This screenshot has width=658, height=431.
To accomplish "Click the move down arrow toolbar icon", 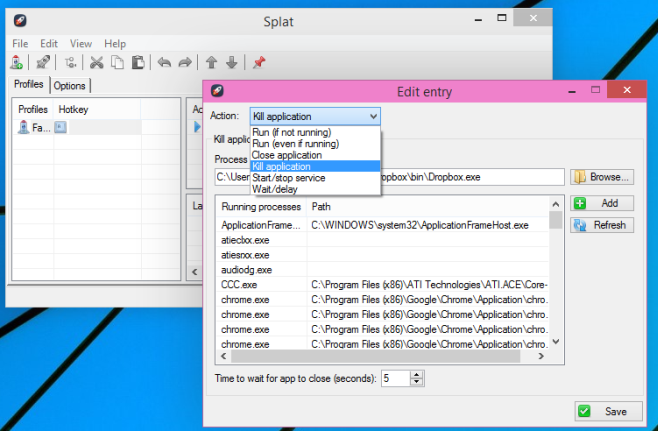I will coord(231,63).
